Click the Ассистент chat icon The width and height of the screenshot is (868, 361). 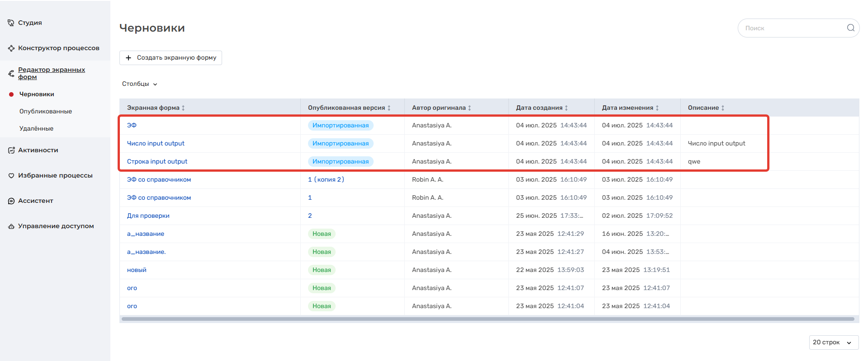click(x=11, y=201)
